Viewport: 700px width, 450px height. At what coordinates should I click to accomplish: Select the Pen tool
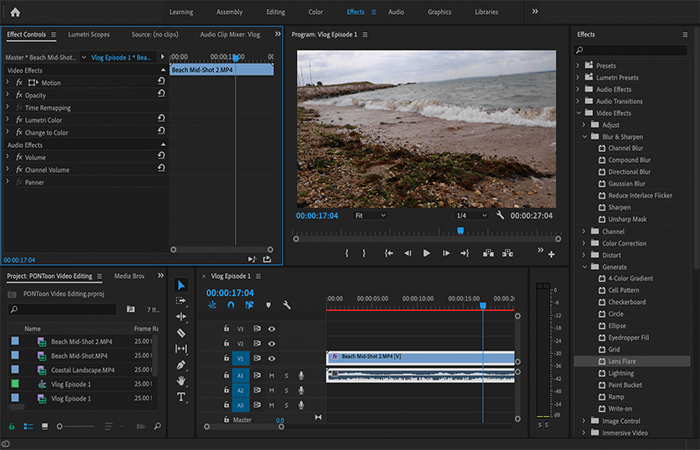181,365
